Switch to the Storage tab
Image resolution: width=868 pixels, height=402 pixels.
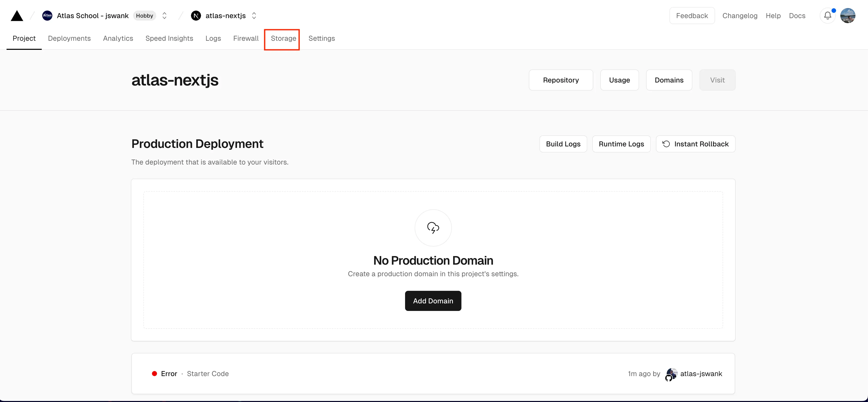point(283,38)
